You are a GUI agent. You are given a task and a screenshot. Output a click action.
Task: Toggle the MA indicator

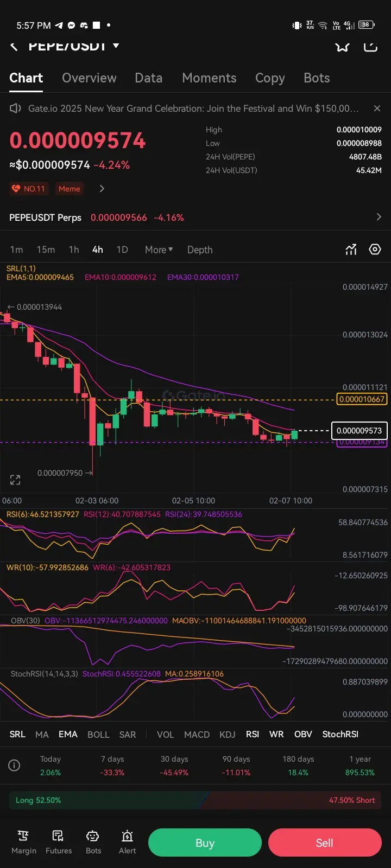click(42, 734)
